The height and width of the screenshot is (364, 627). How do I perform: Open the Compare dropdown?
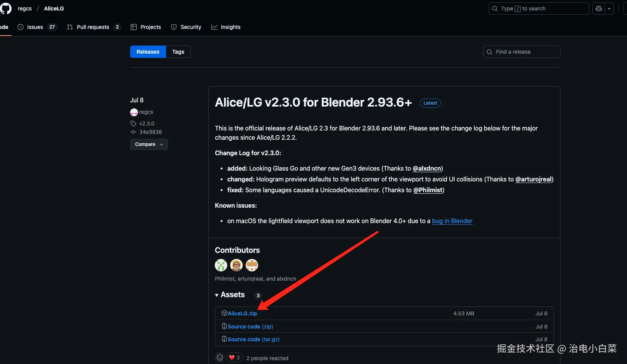(x=149, y=144)
